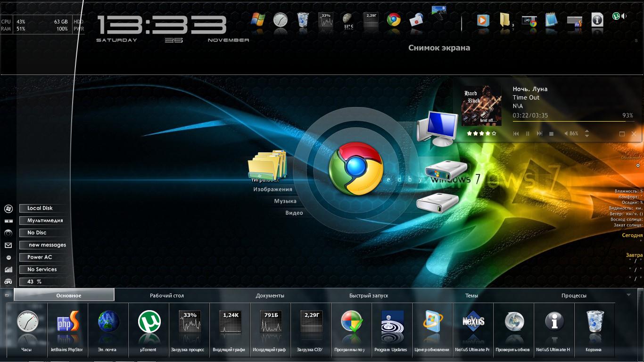Open the orange media player icon in the upper dock
The image size is (644, 362).
pos(482,20)
